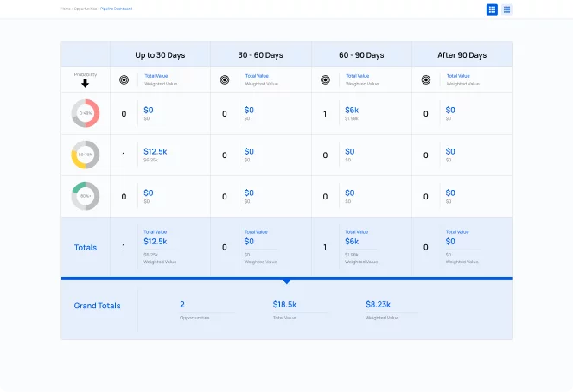The height and width of the screenshot is (392, 573).
Task: Click Pipeline Dashboard breadcrumb link
Action: pos(116,9)
